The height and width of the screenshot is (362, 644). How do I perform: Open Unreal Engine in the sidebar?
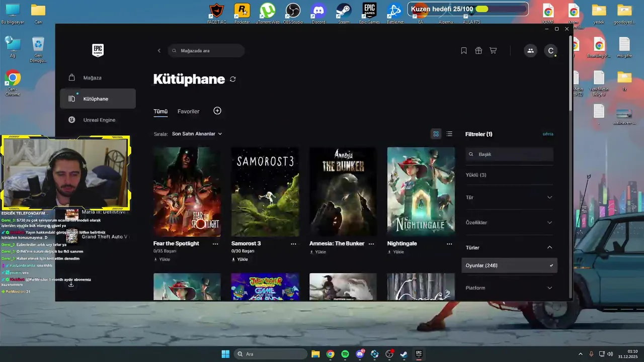point(98,120)
